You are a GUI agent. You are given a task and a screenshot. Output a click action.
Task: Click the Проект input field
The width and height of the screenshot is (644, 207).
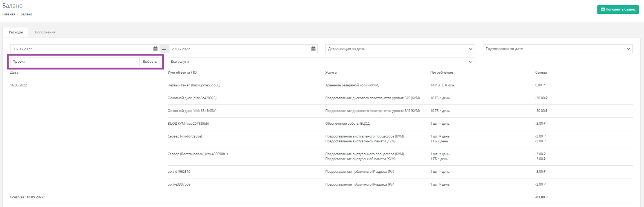(x=75, y=62)
